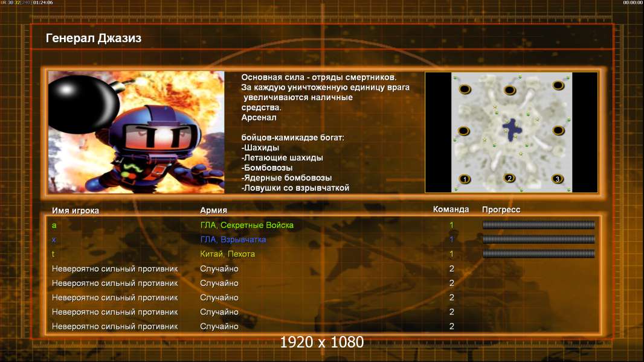Select start position 2 on the minimap
Screen dimensions: 644x362
(x=509, y=179)
